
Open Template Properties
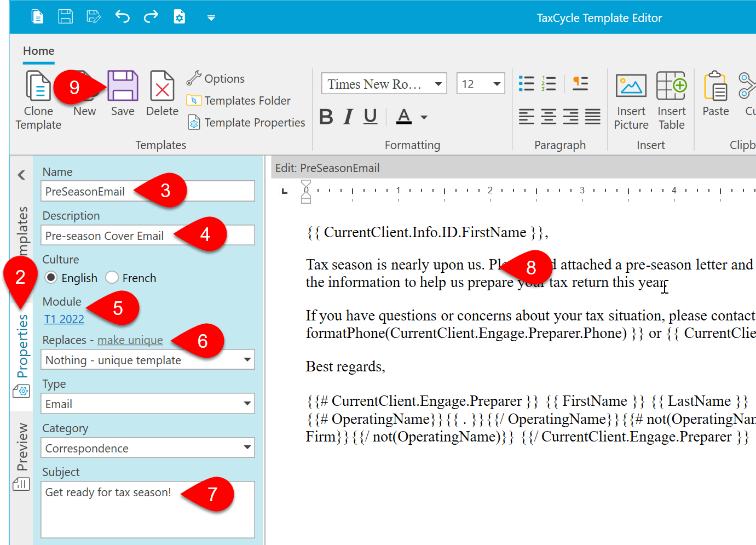[246, 122]
